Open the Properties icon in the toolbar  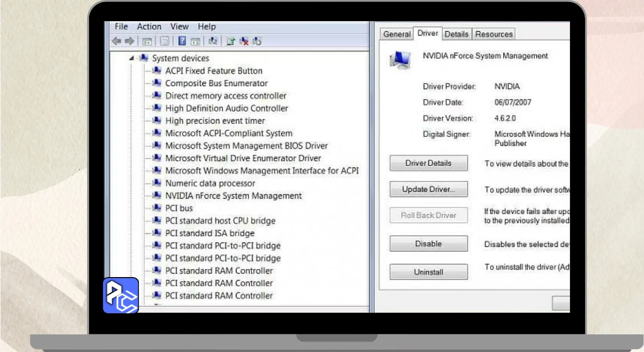coord(164,41)
